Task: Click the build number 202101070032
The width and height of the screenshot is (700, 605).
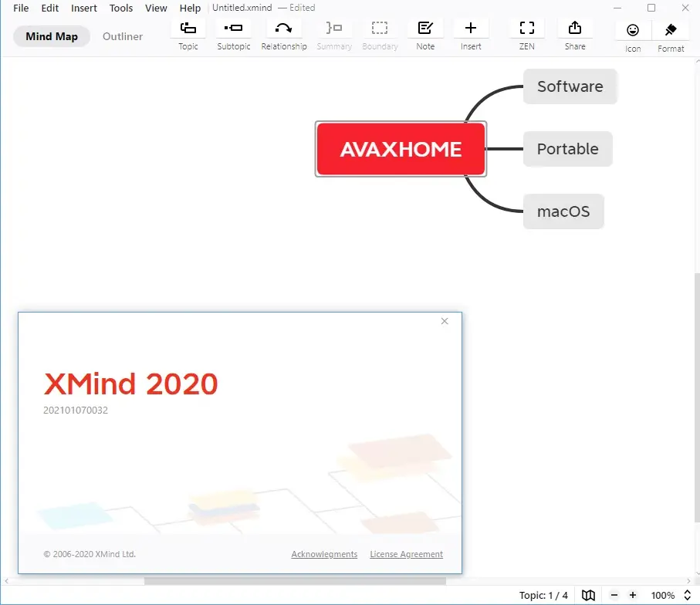Action: [76, 411]
